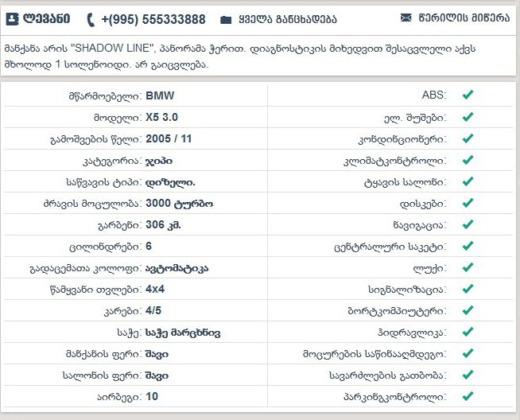This screenshot has height=420, width=520.
Task: Select the X5 3.0 model value
Action: [x=163, y=117]
